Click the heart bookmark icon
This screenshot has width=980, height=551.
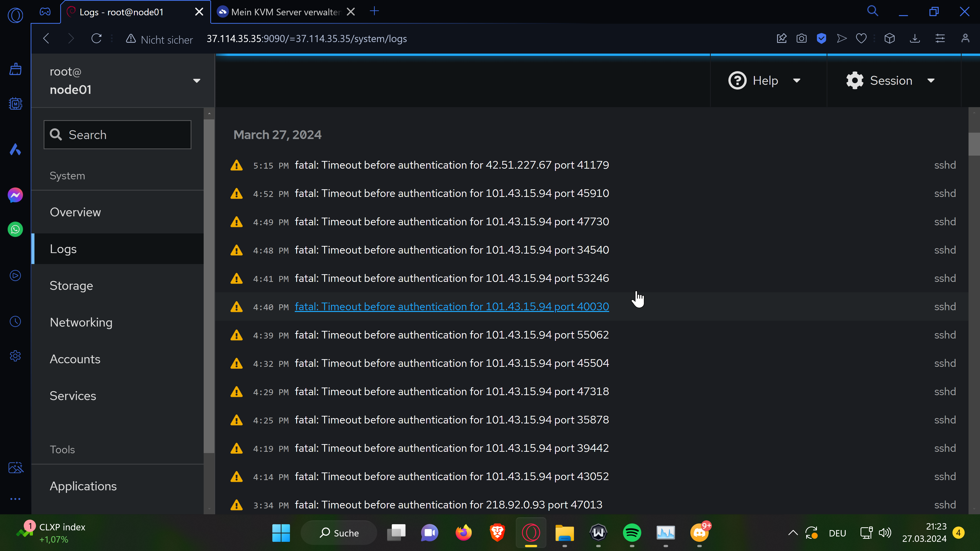click(x=861, y=39)
